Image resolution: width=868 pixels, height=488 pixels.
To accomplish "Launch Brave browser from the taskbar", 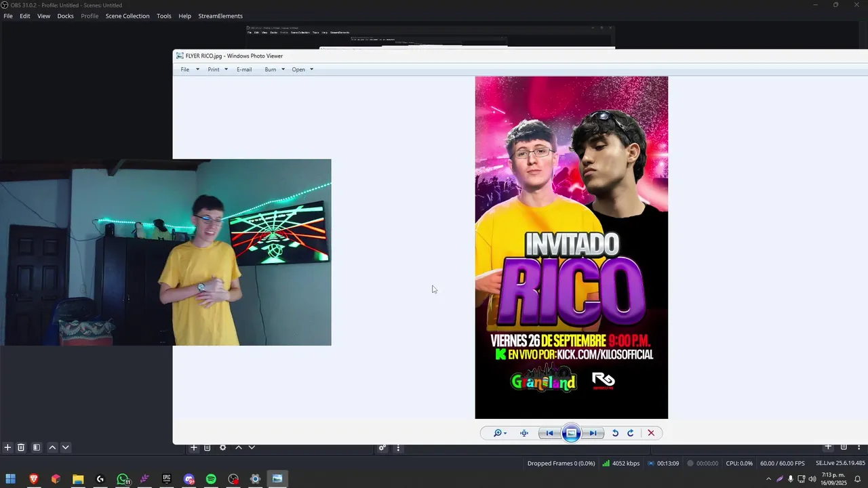I will 34,479.
